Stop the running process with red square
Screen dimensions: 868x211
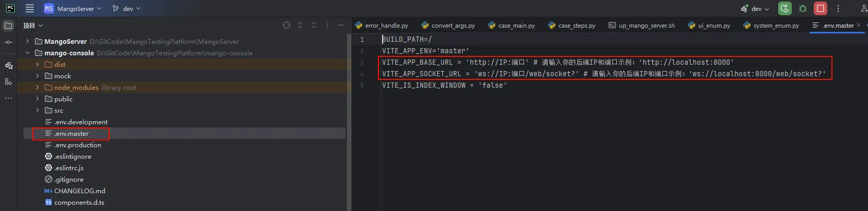[821, 8]
